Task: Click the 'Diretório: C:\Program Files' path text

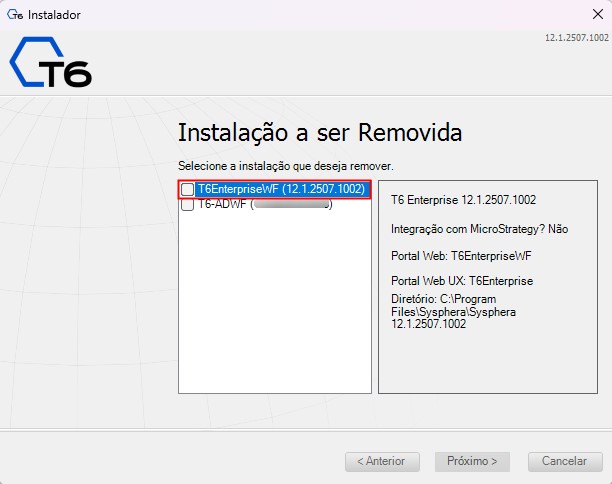Action: 453,311
